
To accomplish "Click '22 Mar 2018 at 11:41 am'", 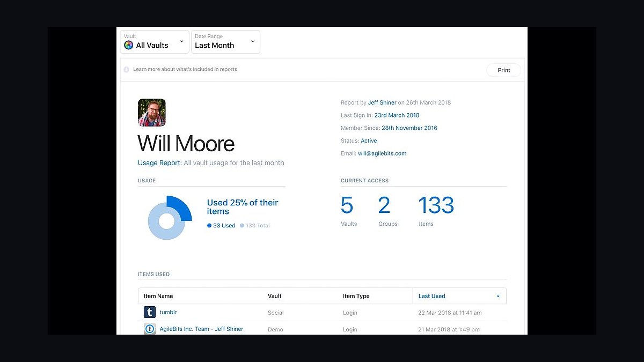I will tap(450, 313).
